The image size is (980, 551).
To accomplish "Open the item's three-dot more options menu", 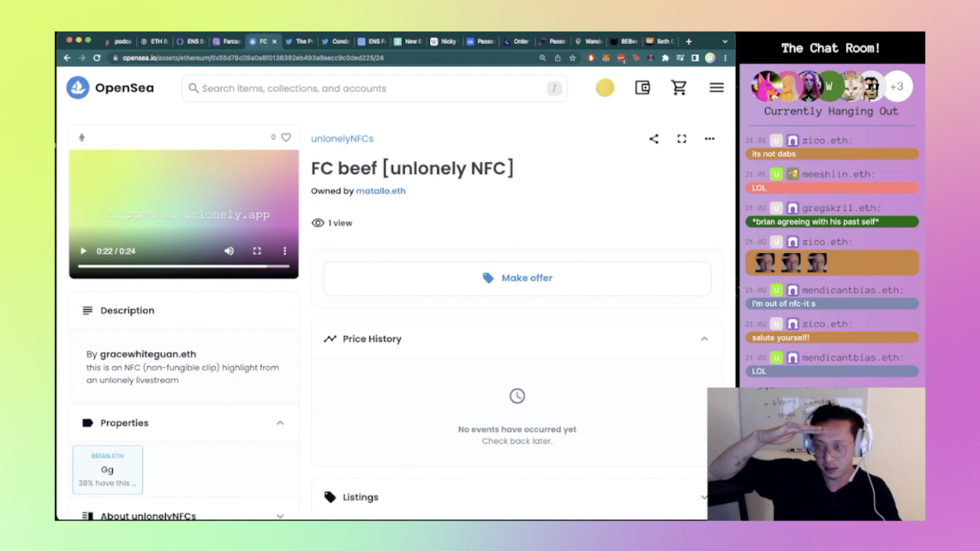I will click(710, 139).
